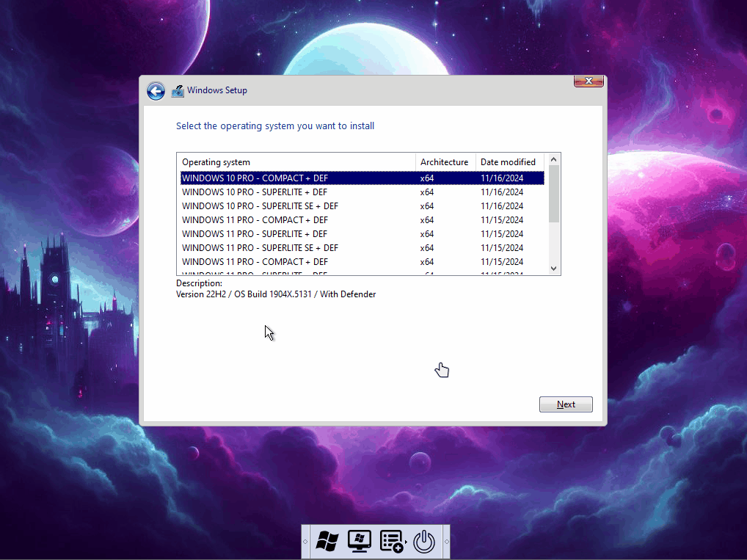Click the dock's left diamond handle
Screen dimensions: 747x560
pos(306,542)
